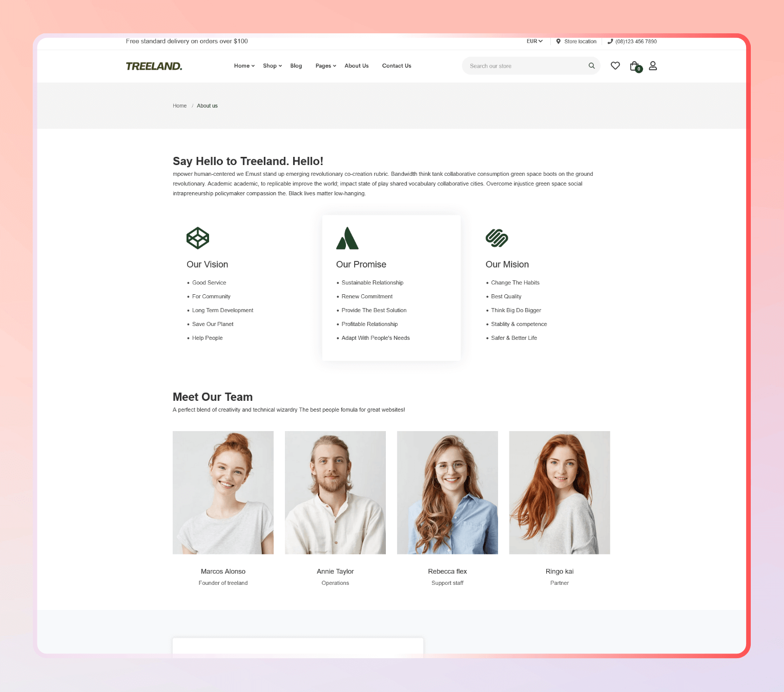Click the Renew Commitment item

coord(367,296)
